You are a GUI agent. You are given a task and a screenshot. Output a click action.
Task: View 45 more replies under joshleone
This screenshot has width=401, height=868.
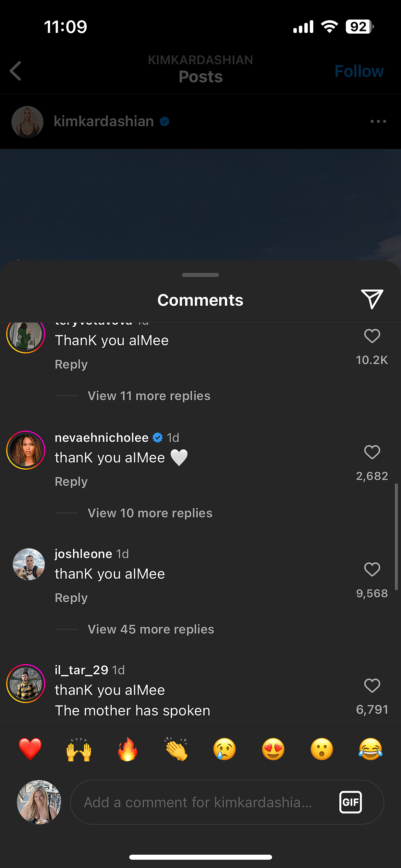coord(151,629)
